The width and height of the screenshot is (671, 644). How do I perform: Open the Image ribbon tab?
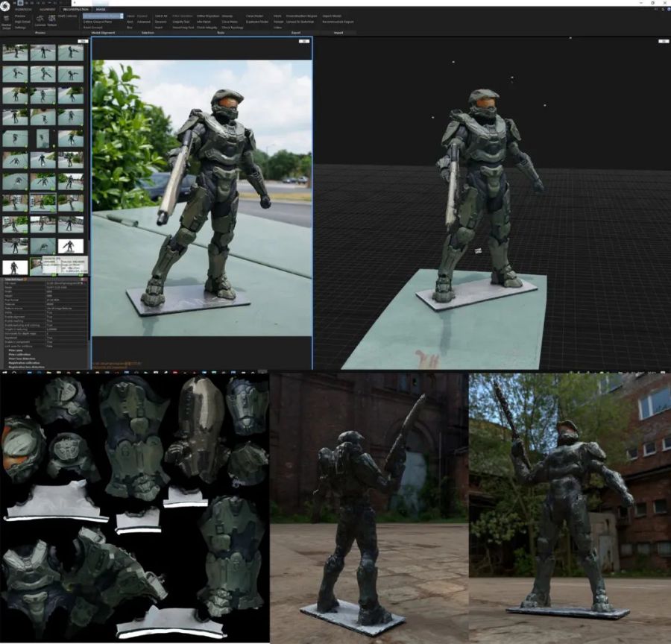pyautogui.click(x=101, y=9)
